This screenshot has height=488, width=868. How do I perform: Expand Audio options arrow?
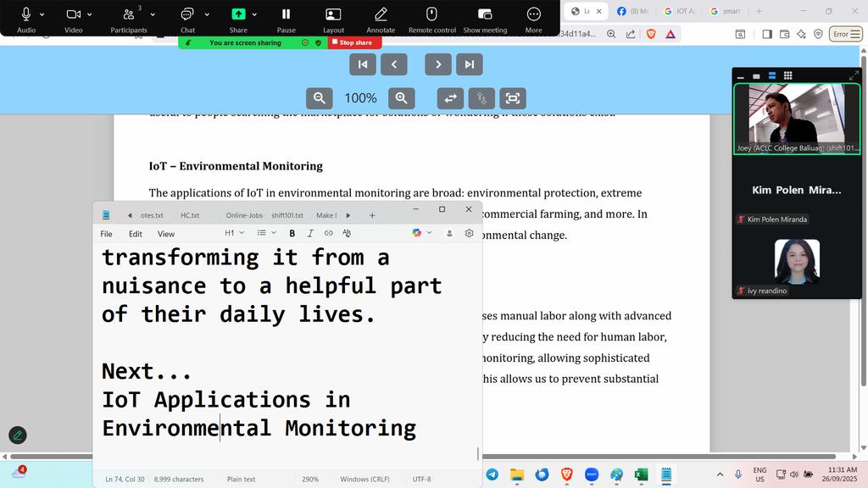pos(42,15)
